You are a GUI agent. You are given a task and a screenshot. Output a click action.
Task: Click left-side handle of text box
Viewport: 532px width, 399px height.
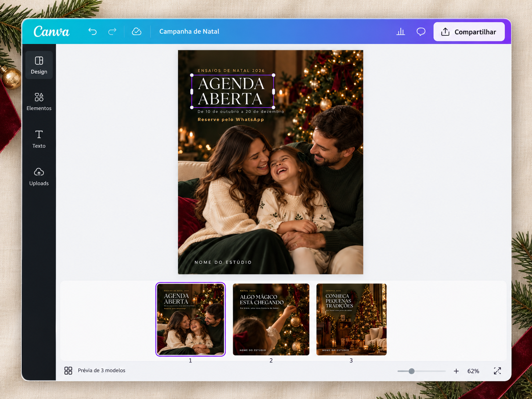click(x=192, y=91)
